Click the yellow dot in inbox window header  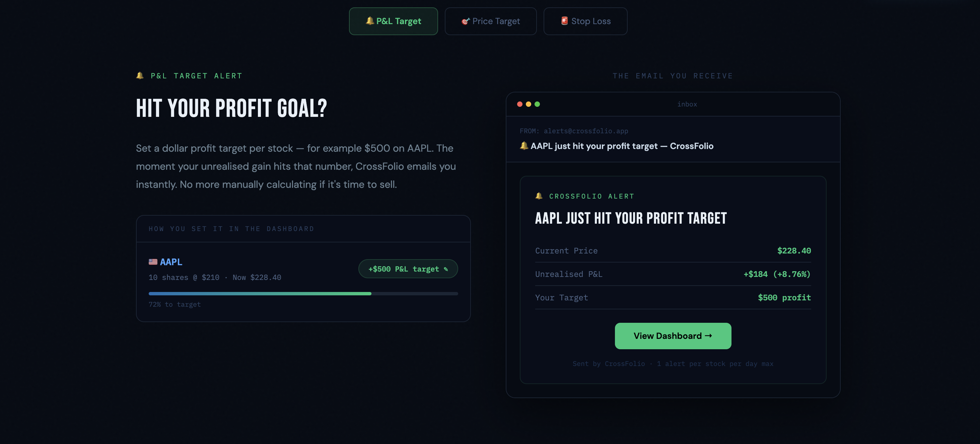tap(529, 104)
